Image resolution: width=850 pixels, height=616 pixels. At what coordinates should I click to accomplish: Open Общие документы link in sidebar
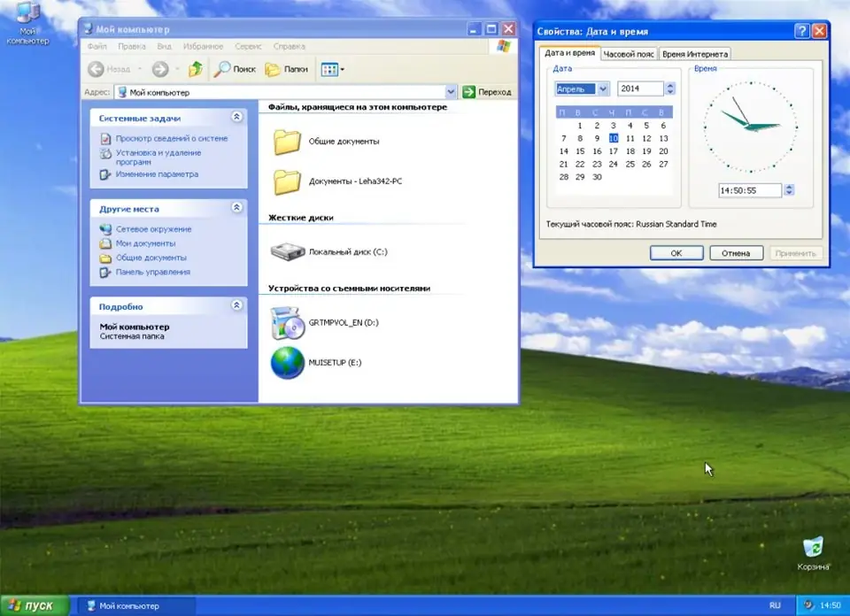pyautogui.click(x=151, y=258)
